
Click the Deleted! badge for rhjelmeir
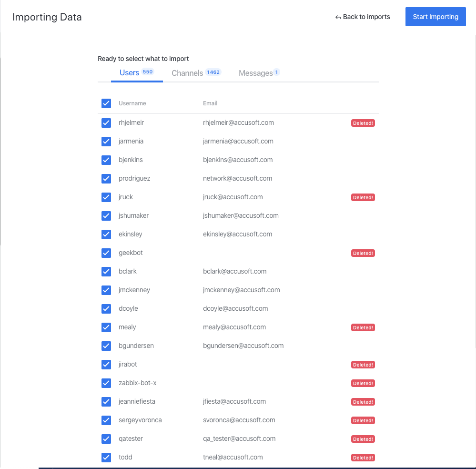(363, 123)
